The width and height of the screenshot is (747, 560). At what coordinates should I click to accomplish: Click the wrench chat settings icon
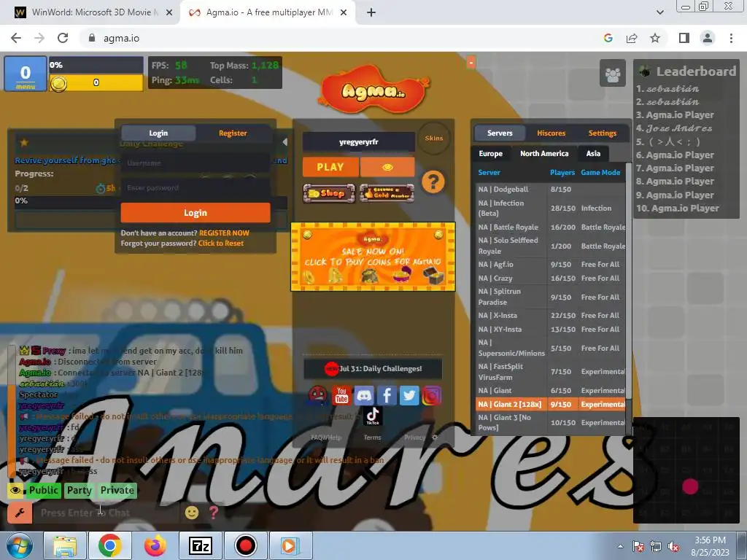[20, 513]
